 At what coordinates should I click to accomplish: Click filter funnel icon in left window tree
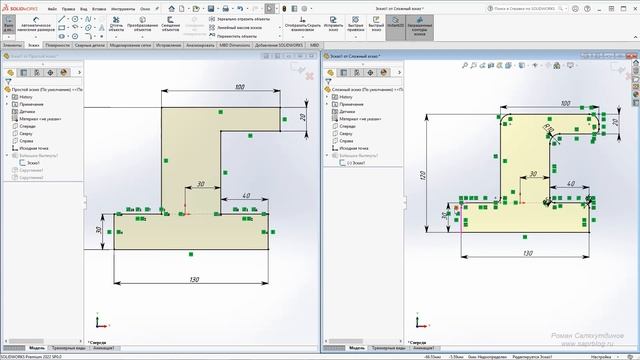click(x=8, y=82)
